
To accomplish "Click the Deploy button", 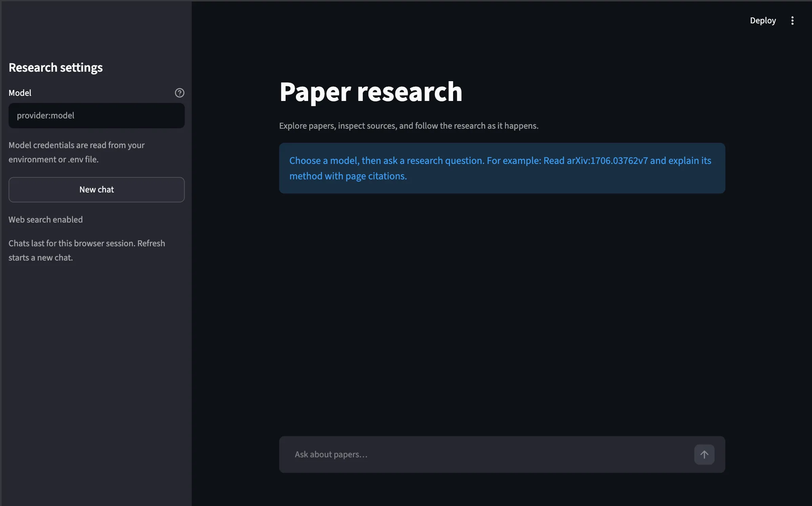I will coord(763,21).
